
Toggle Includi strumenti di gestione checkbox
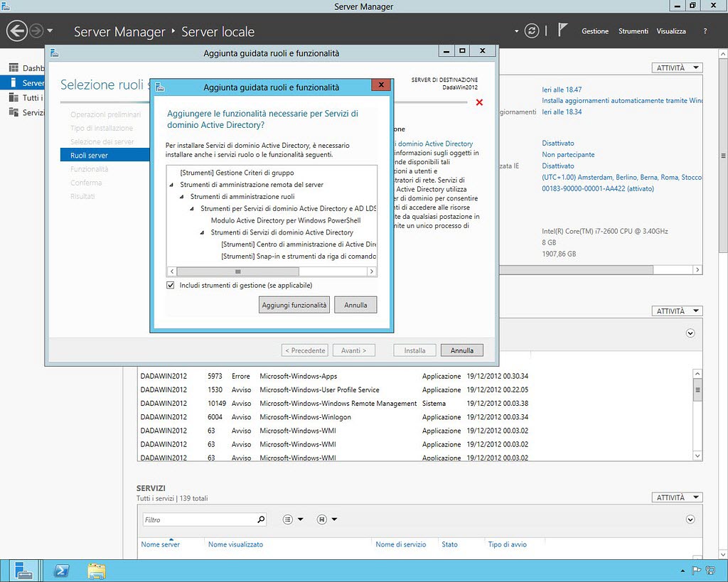[171, 285]
